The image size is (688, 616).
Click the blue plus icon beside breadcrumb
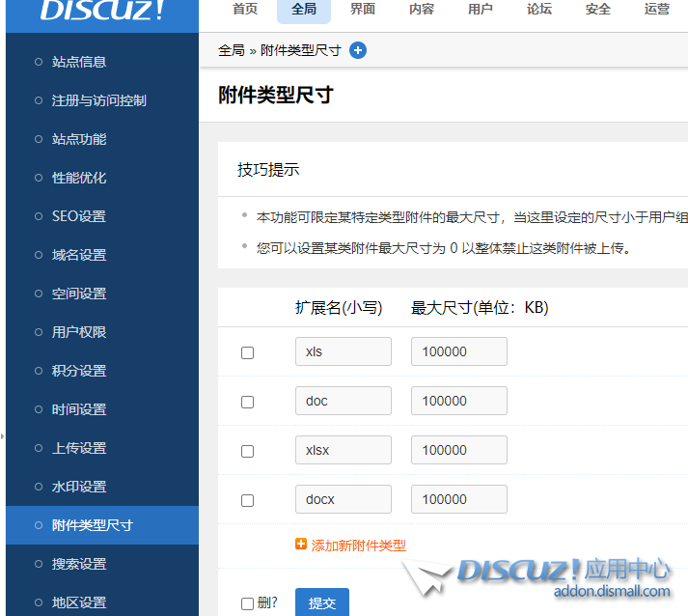coord(358,50)
